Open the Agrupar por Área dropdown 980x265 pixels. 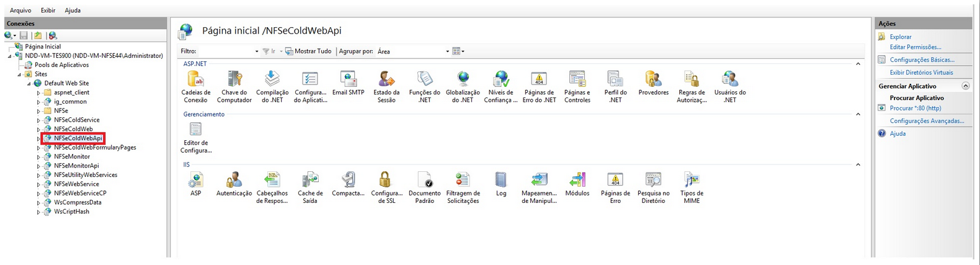447,52
